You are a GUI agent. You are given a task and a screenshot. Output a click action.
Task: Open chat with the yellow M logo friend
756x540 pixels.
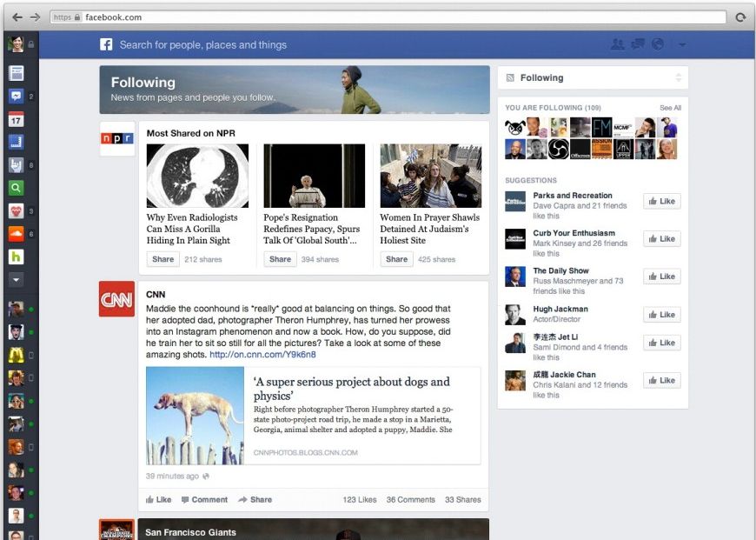16,355
